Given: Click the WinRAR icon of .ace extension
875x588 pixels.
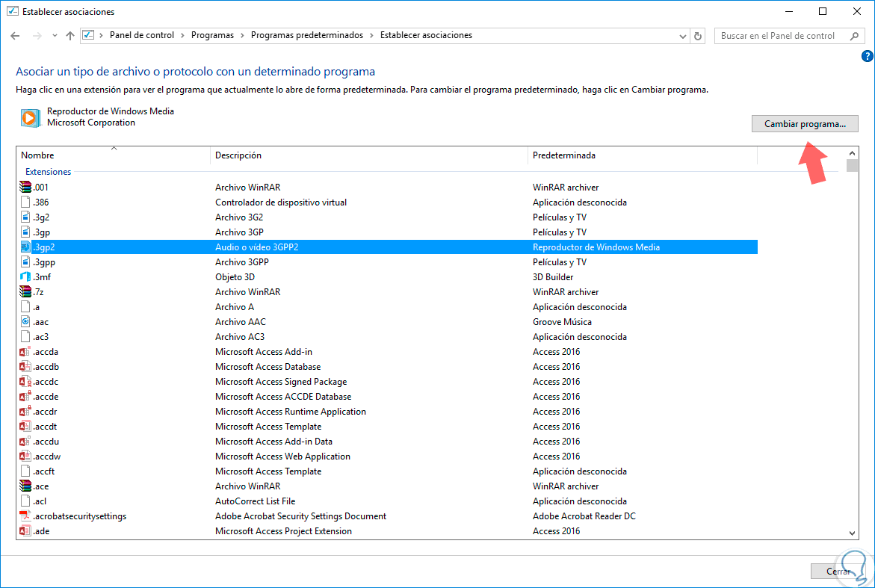Looking at the screenshot, I should click(x=25, y=486).
